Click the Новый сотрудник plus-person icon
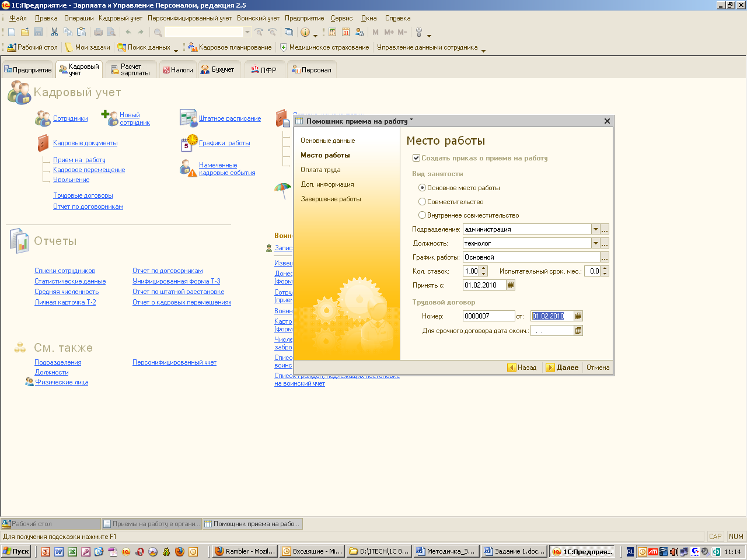 click(x=110, y=118)
